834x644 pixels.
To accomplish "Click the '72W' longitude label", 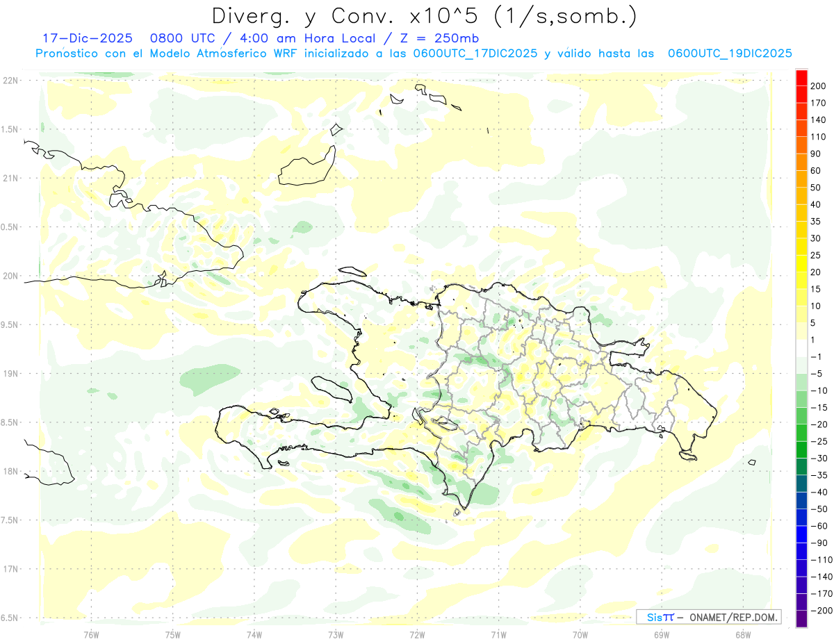I will (417, 634).
